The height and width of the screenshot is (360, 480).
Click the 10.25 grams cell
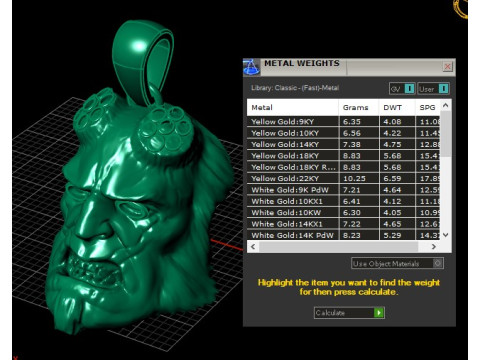click(x=359, y=178)
